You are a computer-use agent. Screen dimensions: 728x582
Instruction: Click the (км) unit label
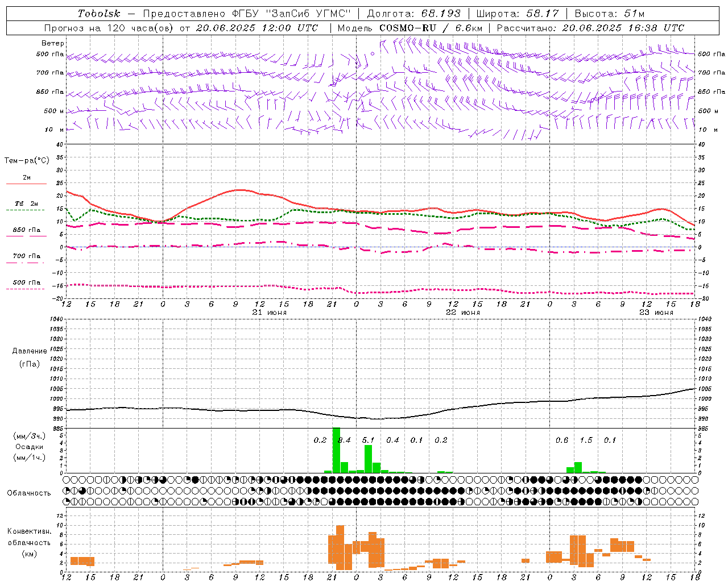pyautogui.click(x=30, y=554)
